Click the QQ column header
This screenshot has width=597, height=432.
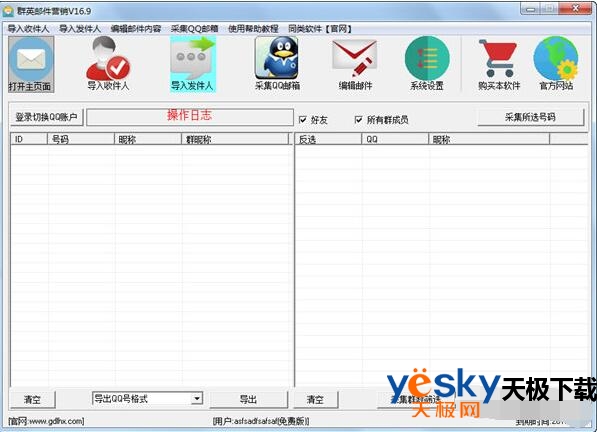pos(395,139)
